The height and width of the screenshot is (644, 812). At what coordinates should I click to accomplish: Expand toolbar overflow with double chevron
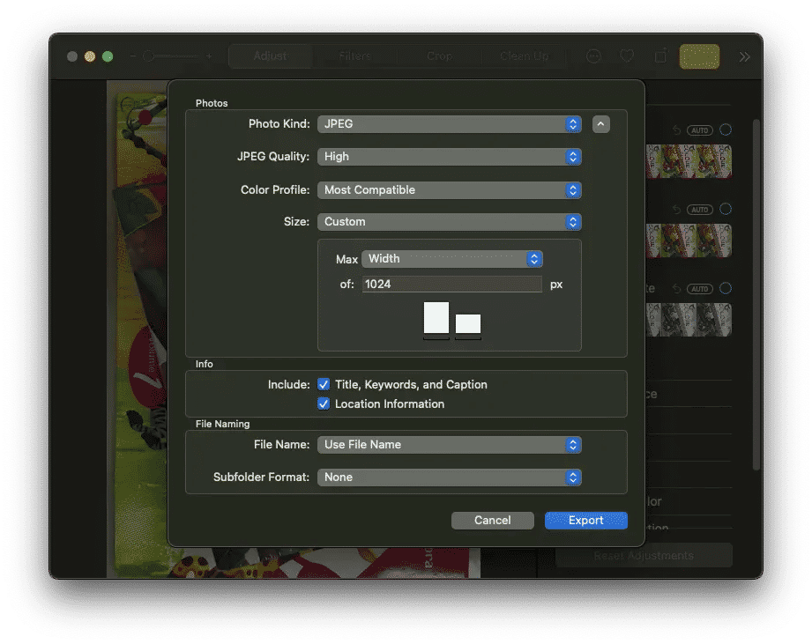(x=744, y=56)
